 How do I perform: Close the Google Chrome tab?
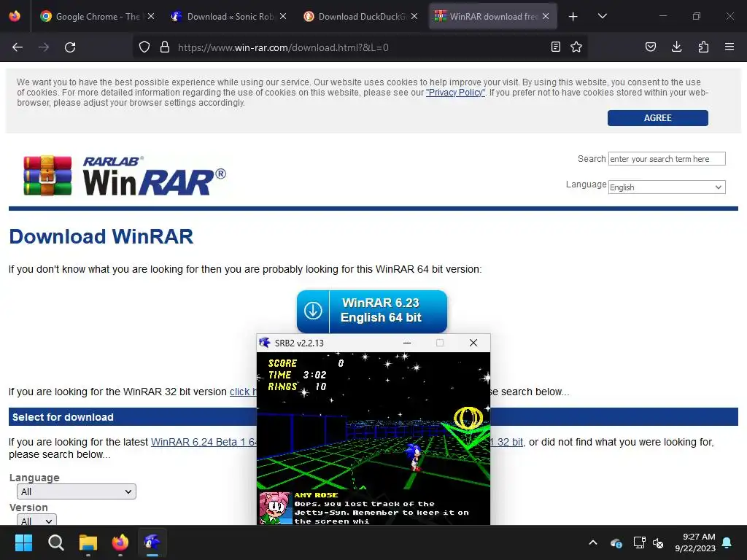(x=151, y=16)
